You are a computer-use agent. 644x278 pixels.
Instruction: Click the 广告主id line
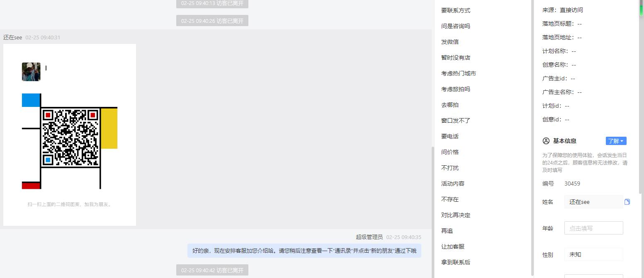point(559,78)
